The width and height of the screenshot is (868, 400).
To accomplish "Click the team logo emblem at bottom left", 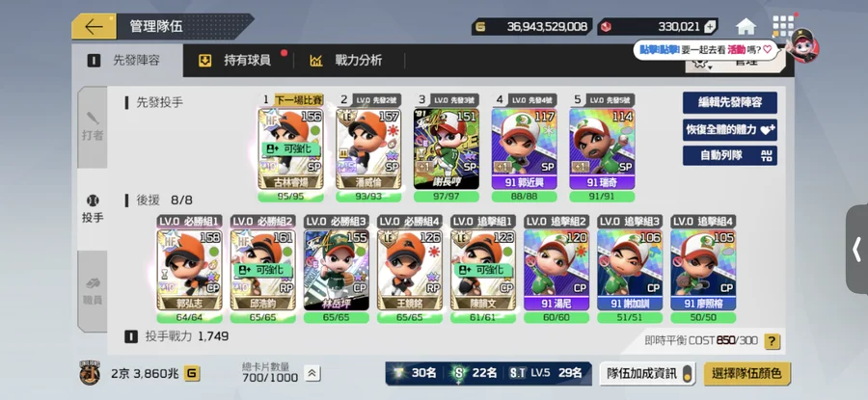I will click(90, 373).
